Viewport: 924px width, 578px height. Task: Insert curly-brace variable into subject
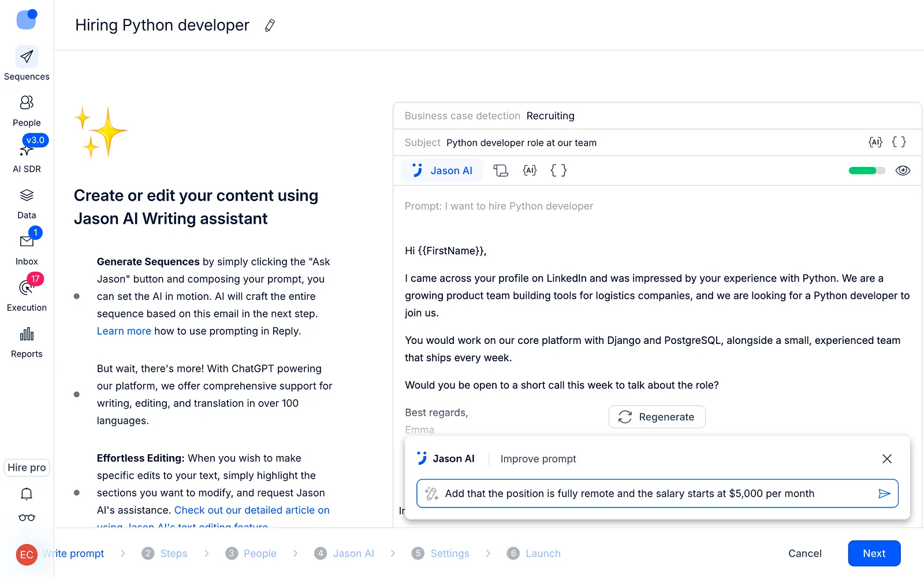coord(899,142)
